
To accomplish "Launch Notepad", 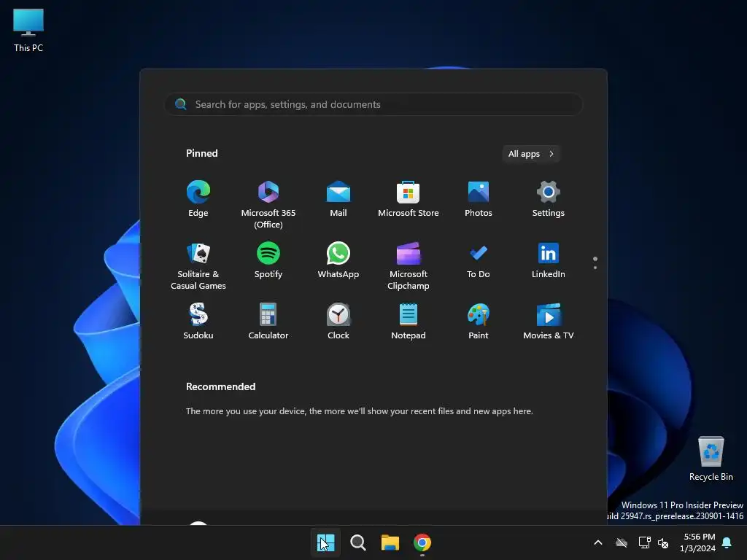I will pyautogui.click(x=409, y=322).
